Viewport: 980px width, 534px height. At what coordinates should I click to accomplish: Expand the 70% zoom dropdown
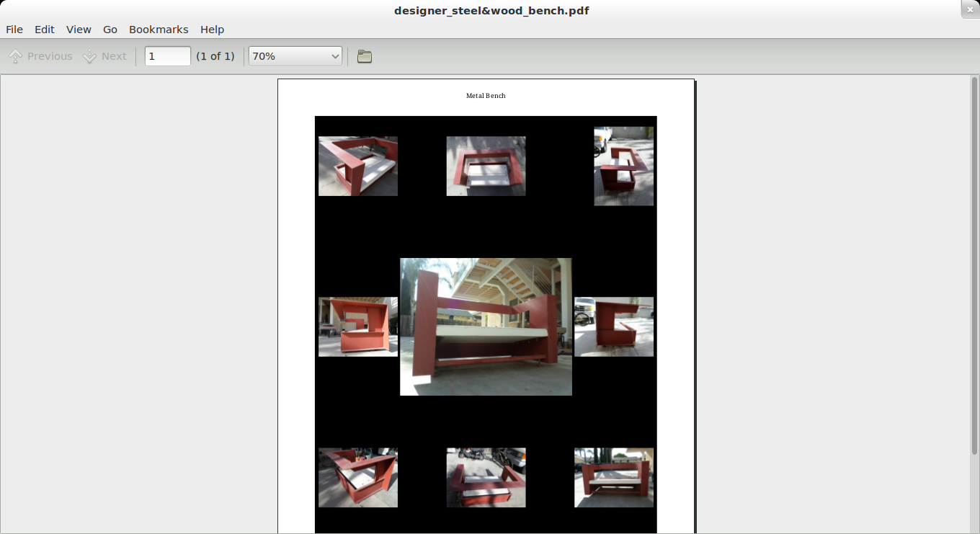click(295, 56)
